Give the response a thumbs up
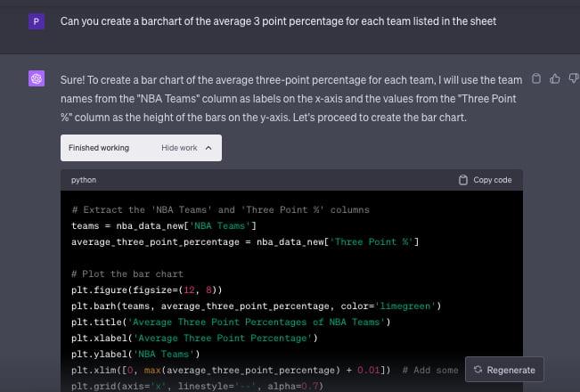Viewport: 580px width, 392px height. point(554,78)
